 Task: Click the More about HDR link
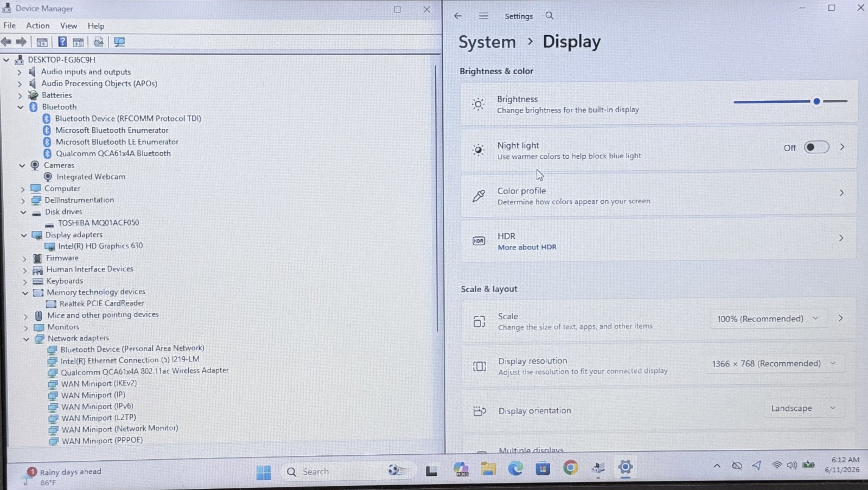[x=527, y=247]
